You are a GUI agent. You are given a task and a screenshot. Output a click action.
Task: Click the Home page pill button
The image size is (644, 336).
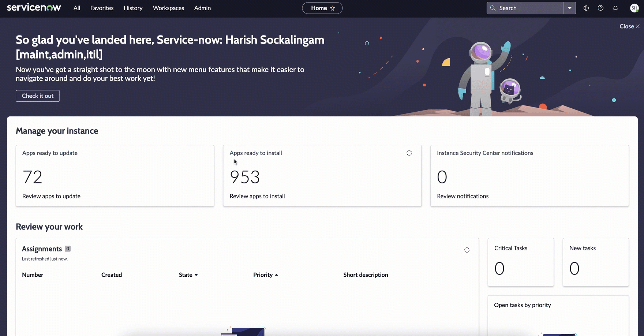322,8
